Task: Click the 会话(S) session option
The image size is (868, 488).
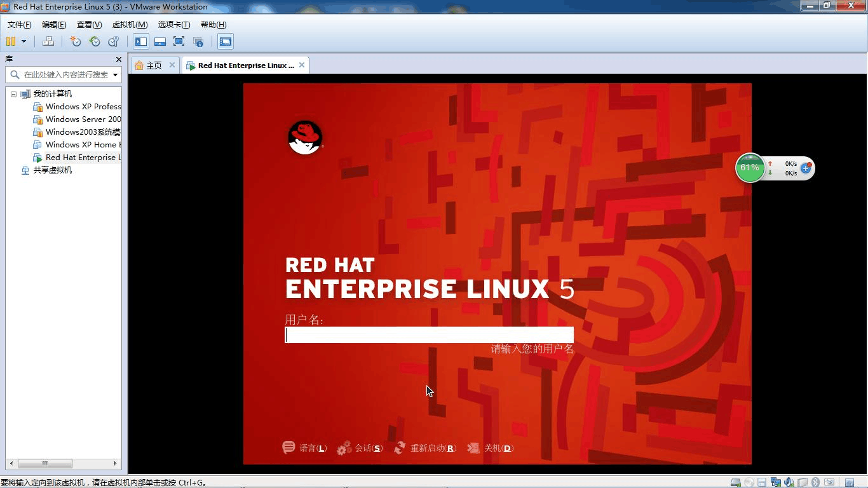Action: [360, 448]
